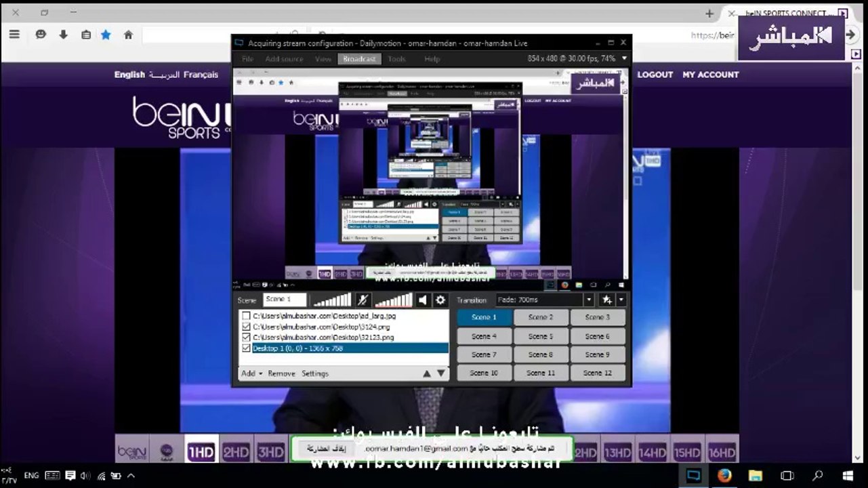This screenshot has width=868, height=488.
Task: Move the selected source down
Action: coord(441,373)
